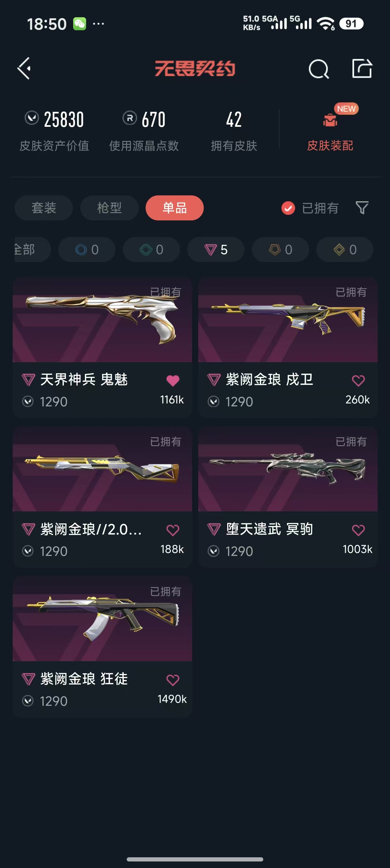
Task: Filter by the blue circle tier showing 0
Action: pos(86,250)
